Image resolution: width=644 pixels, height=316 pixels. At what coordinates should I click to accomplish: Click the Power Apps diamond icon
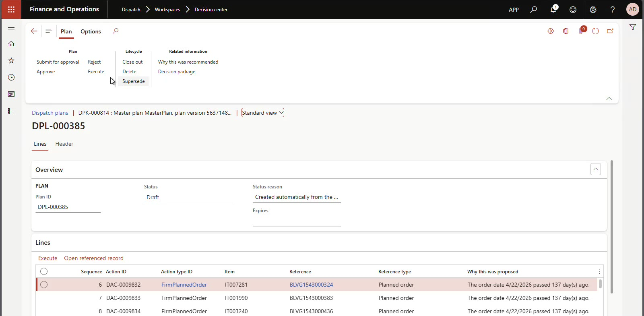coord(551,31)
